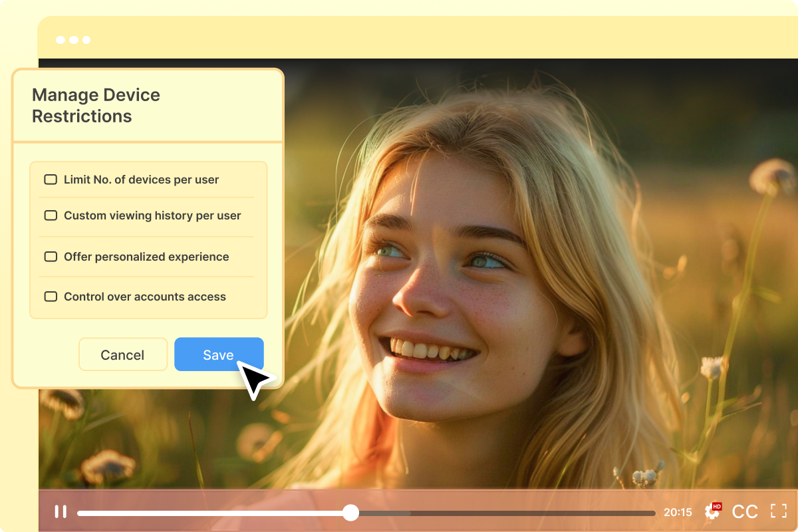Viewport: 798px width, 532px height.
Task: Enter fullscreen mode icon
Action: coord(779,511)
